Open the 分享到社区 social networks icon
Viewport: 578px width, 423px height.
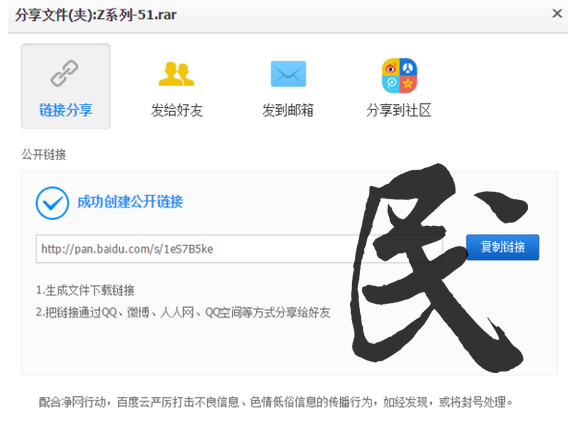pos(399,76)
